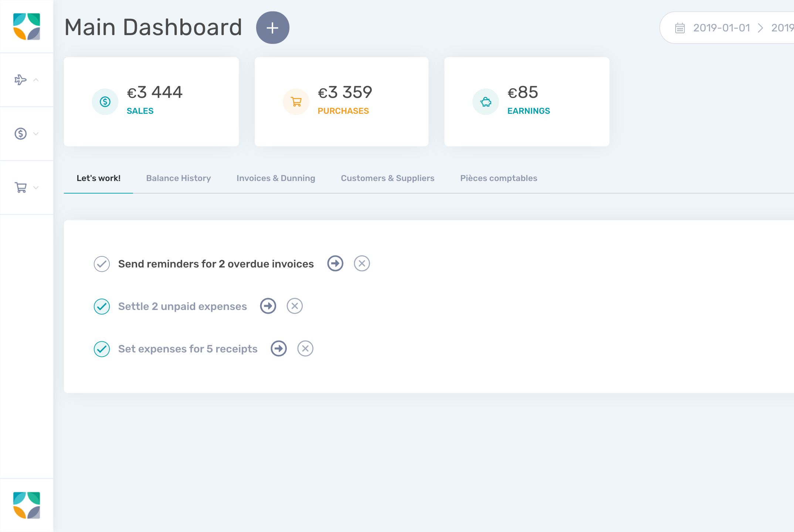The width and height of the screenshot is (794, 532).
Task: Open Customers & Suppliers tab
Action: [388, 178]
